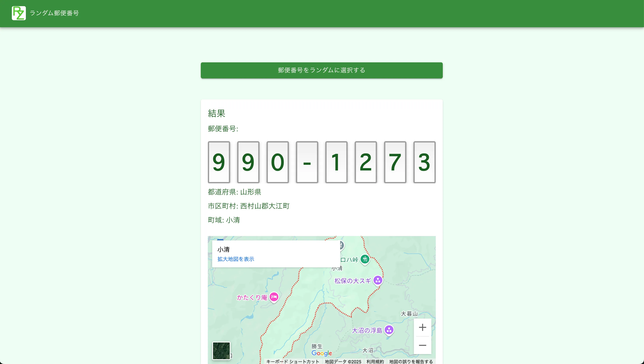Click 地図の誤りを報告する link
This screenshot has height=364, width=644.
click(x=411, y=361)
